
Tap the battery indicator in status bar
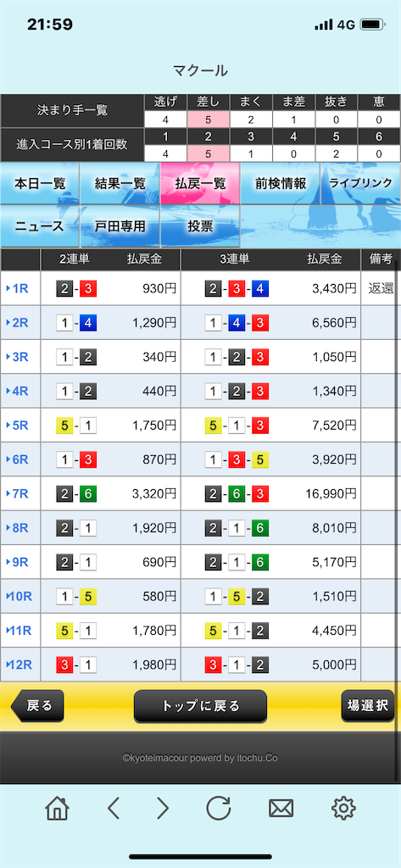click(x=373, y=25)
